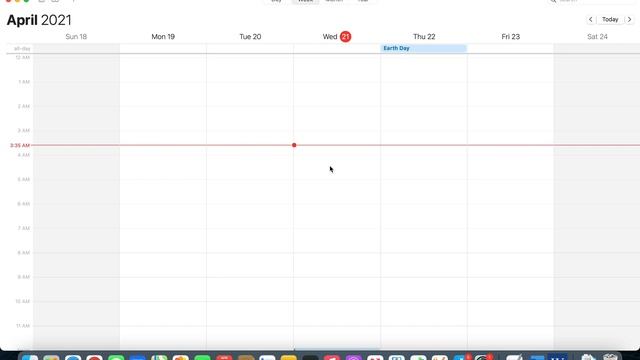The width and height of the screenshot is (640, 360).
Task: Click the 11 AM time label
Action: click(x=23, y=326)
